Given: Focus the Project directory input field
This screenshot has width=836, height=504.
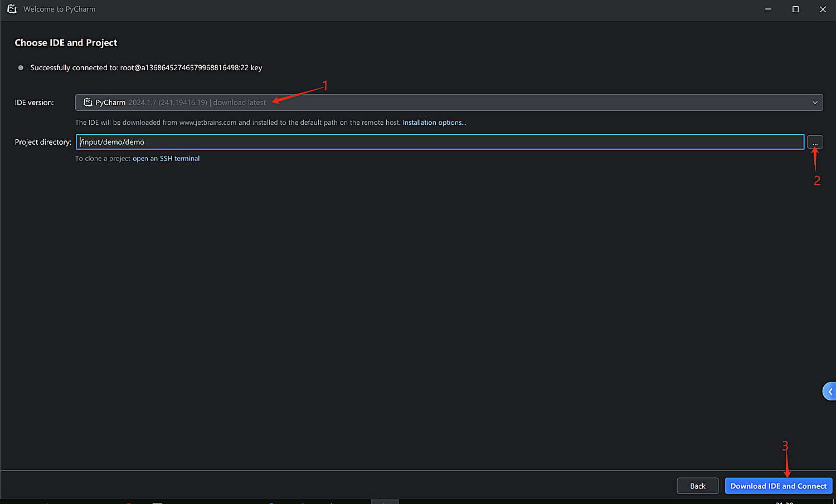Looking at the screenshot, I should coord(440,142).
